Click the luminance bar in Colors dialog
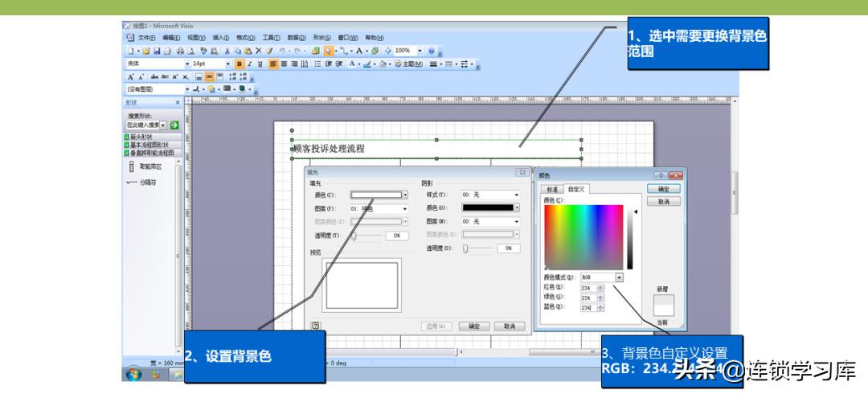Image resolution: width=868 pixels, height=394 pixels. (x=630, y=240)
